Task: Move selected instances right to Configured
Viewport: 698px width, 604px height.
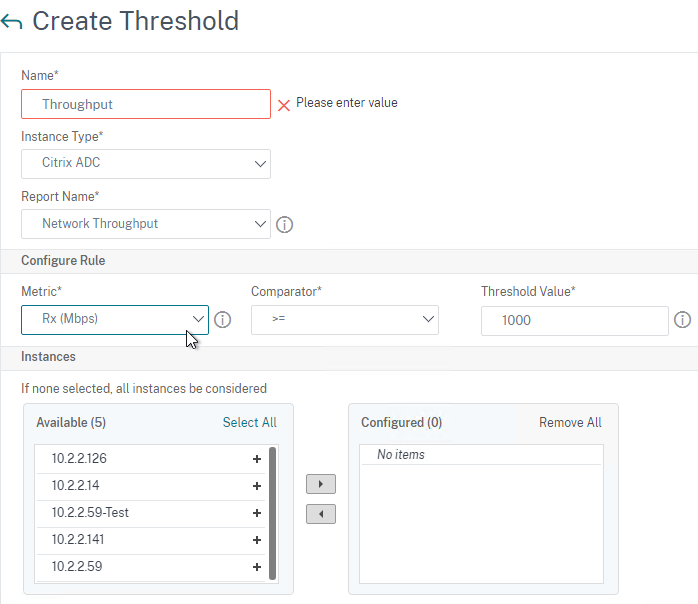Action: [x=321, y=484]
